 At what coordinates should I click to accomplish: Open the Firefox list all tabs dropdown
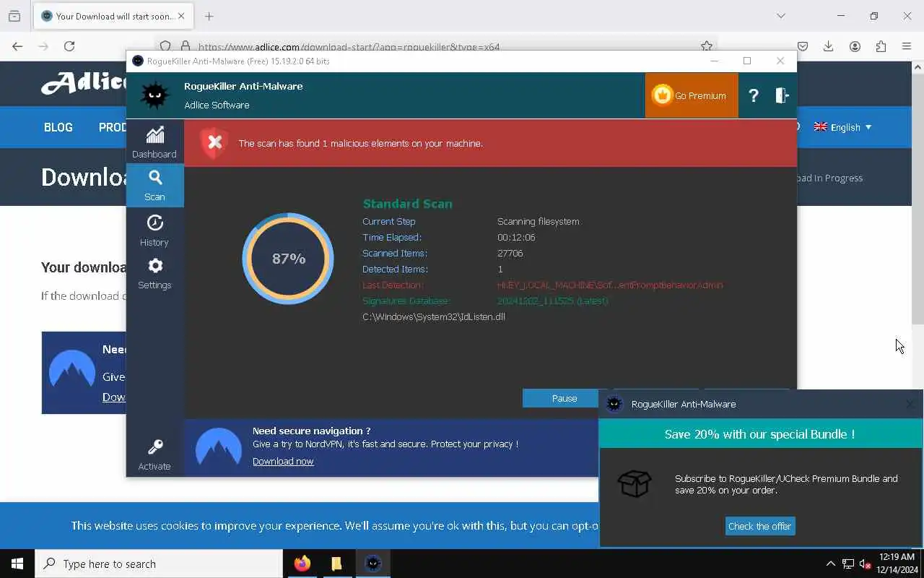(780, 16)
